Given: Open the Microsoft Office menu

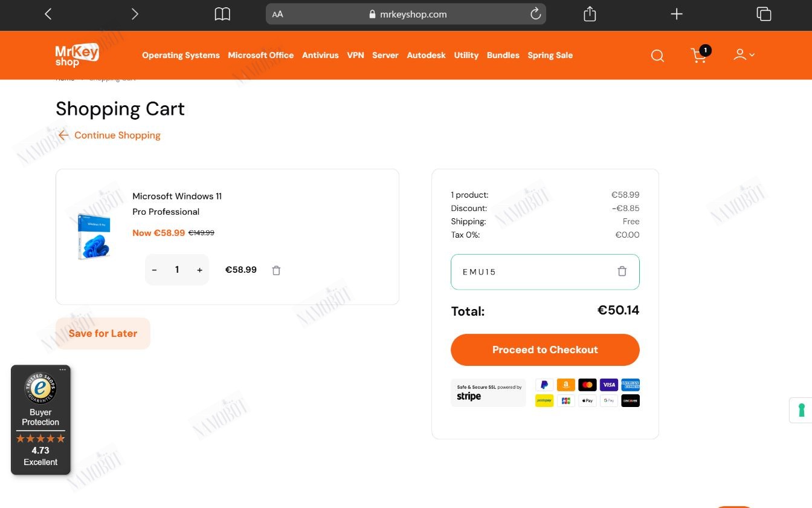Looking at the screenshot, I should [261, 55].
